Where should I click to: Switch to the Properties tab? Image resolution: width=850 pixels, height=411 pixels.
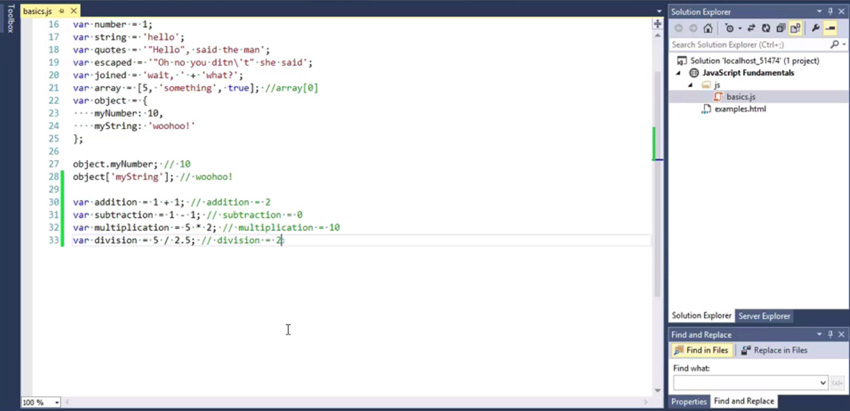click(x=689, y=401)
